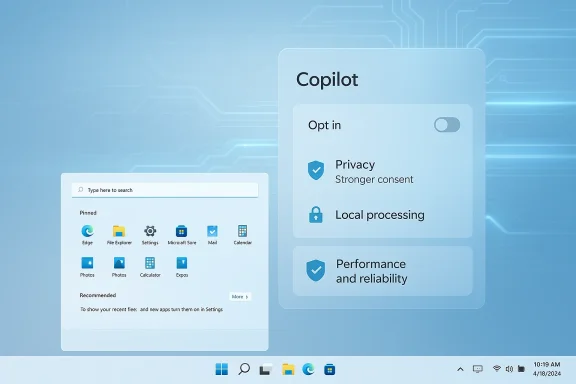Click the More button beside Recommended
This screenshot has height=384, width=576.
click(x=240, y=297)
